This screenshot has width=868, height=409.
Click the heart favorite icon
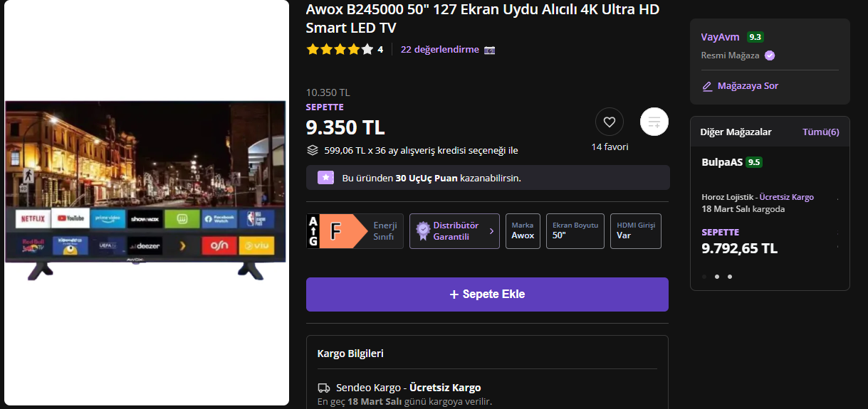pos(610,122)
